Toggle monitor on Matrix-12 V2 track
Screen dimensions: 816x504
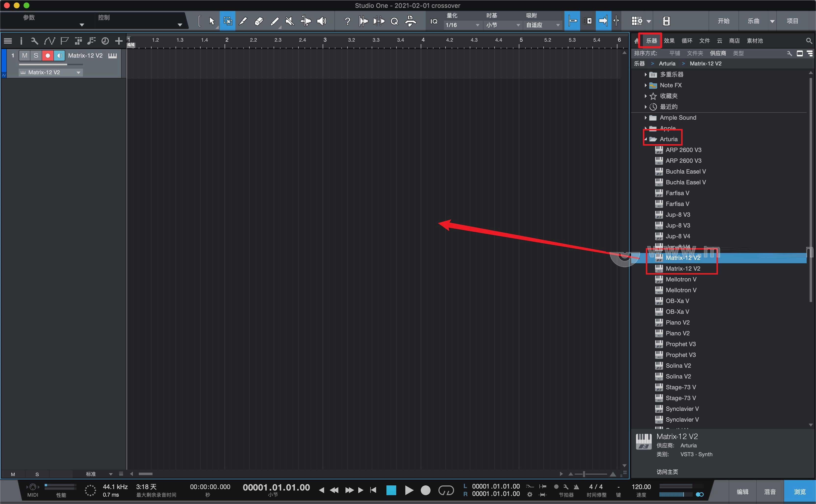pyautogui.click(x=59, y=55)
